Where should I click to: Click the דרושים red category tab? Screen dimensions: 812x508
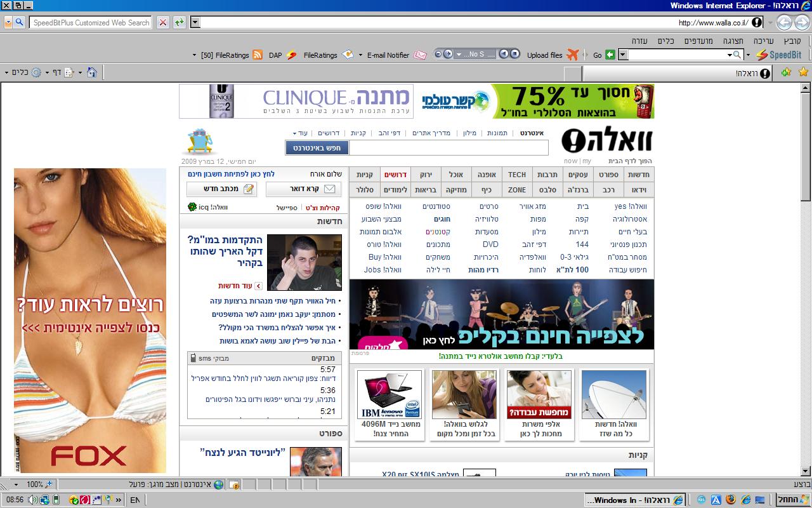(395, 175)
